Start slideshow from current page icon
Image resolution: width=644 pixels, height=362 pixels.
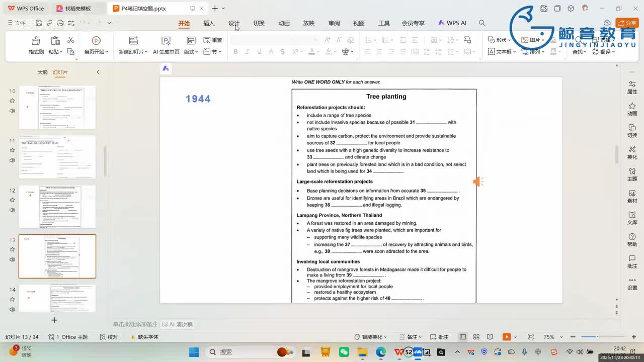(96, 41)
